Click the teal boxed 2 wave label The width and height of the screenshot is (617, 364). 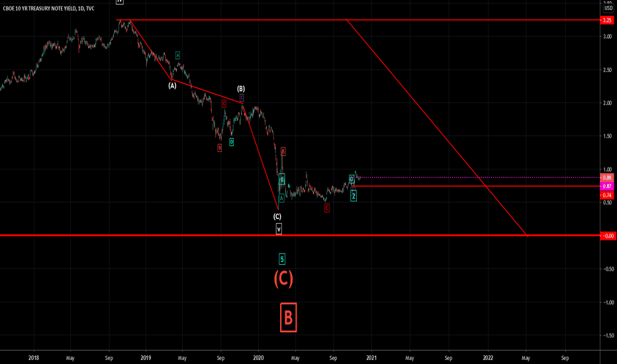point(354,196)
